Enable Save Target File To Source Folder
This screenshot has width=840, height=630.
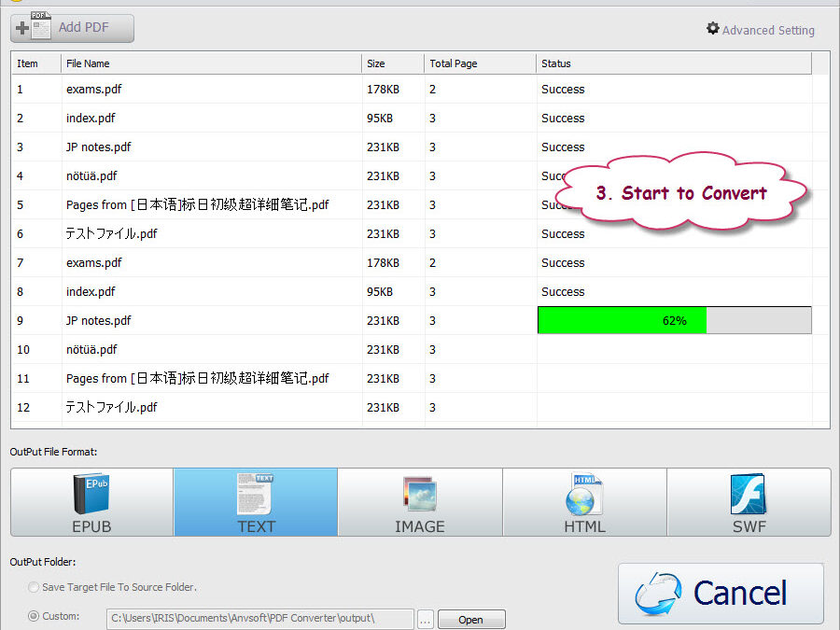(35, 587)
